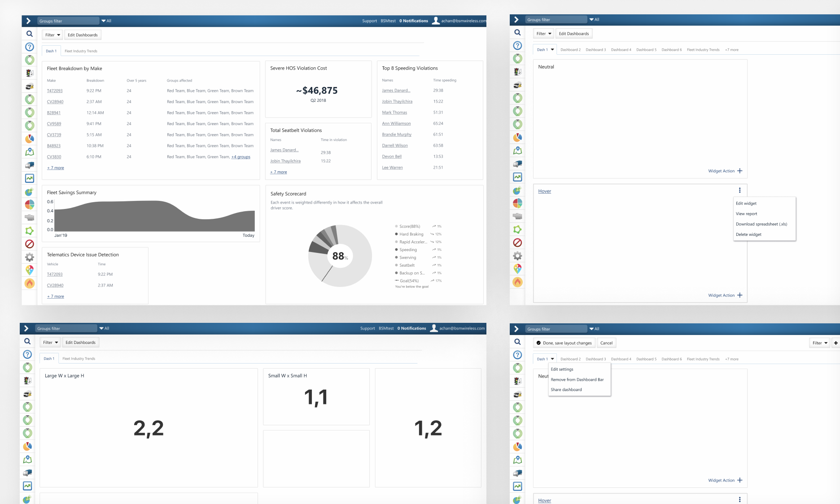
Task: Open the Dash 1 tab dropdown arrow in window with Edit widget menu
Action: (552, 50)
